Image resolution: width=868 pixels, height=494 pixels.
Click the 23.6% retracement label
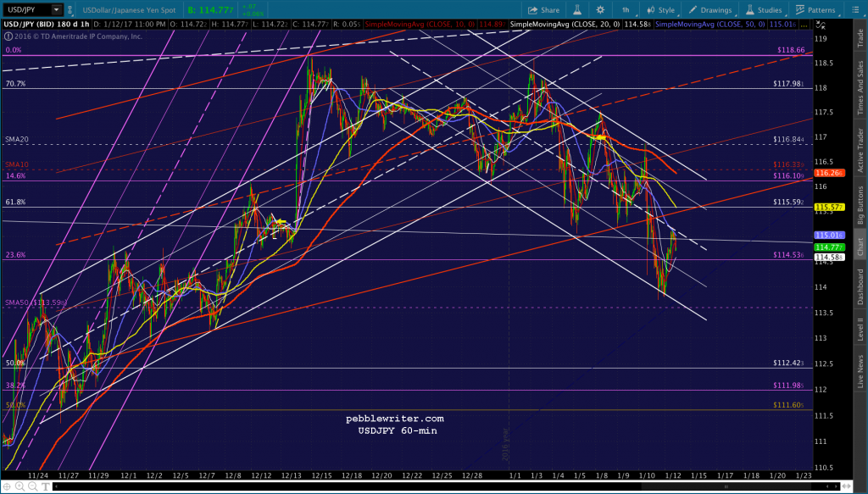pyautogui.click(x=15, y=255)
